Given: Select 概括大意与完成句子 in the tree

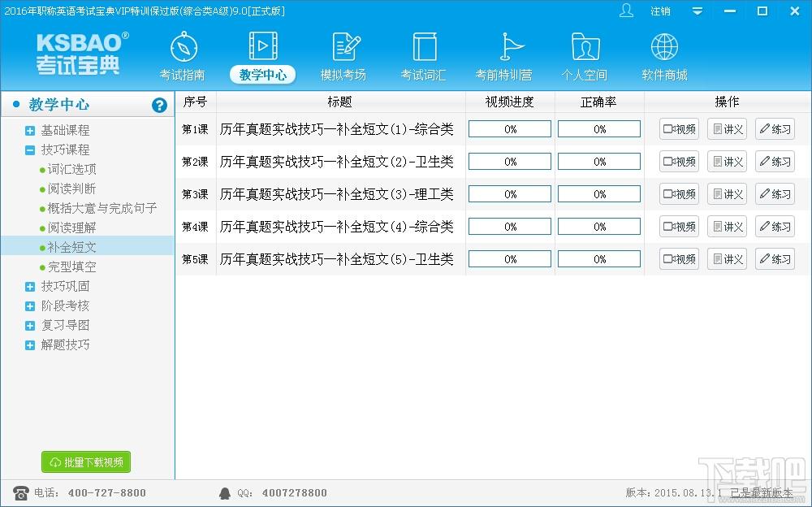Looking at the screenshot, I should tap(102, 208).
